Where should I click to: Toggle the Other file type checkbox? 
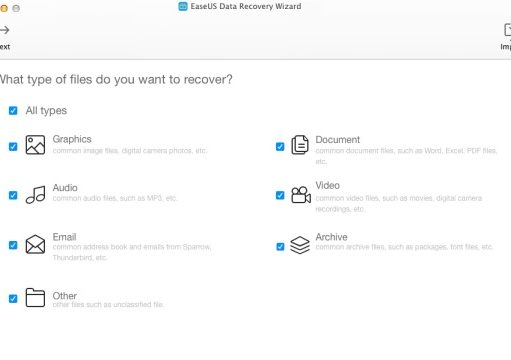pyautogui.click(x=13, y=298)
